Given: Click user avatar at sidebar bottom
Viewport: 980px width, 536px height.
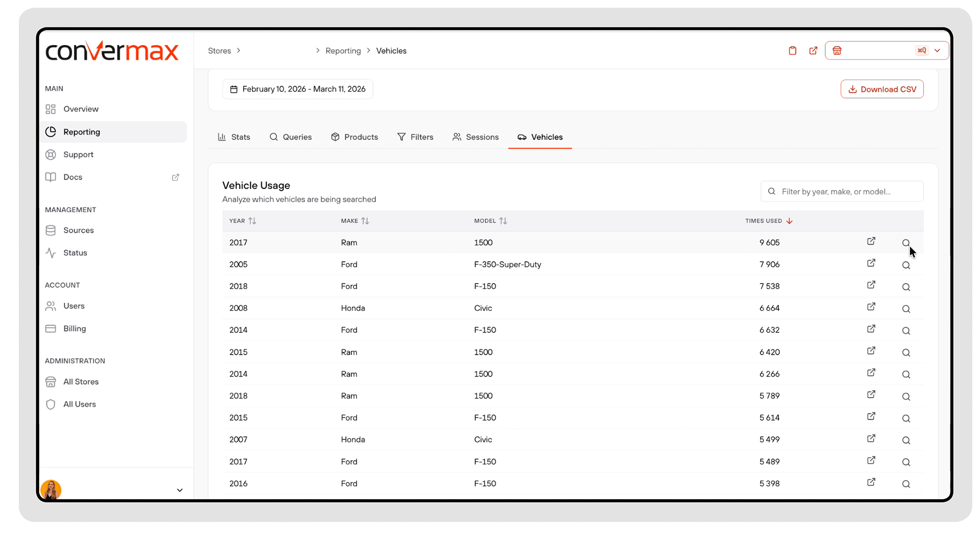Looking at the screenshot, I should pyautogui.click(x=51, y=489).
